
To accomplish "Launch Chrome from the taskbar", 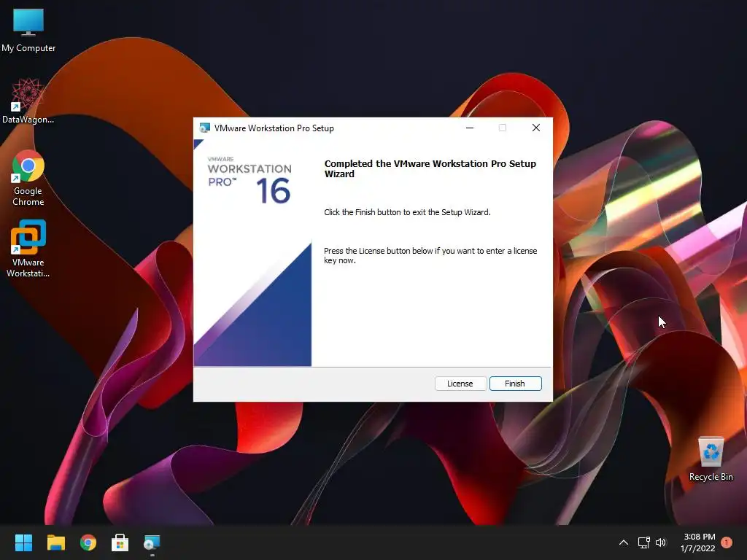I will [x=88, y=542].
